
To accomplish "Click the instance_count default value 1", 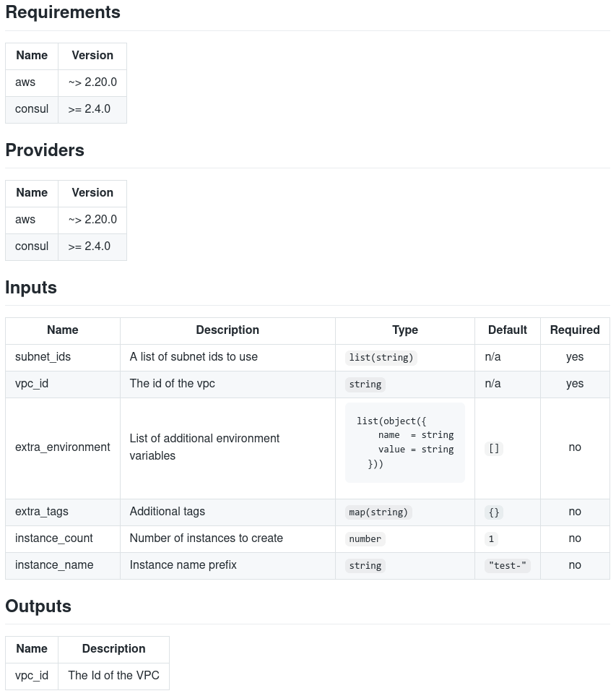I will coord(491,538).
